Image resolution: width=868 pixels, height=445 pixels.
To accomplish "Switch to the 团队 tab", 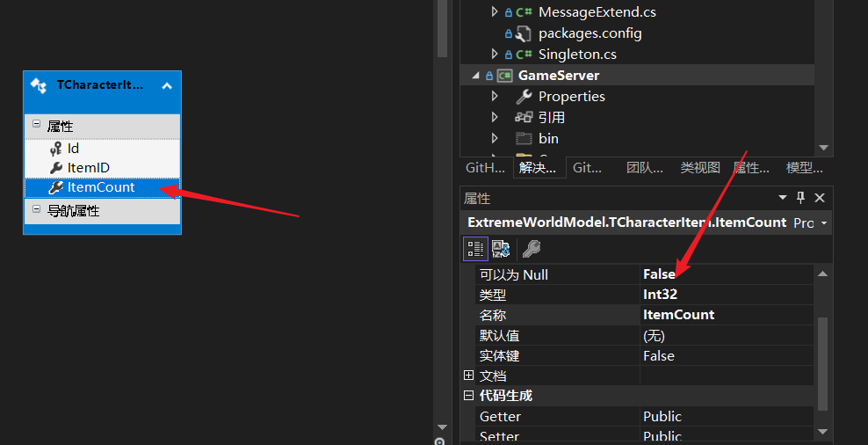I will (644, 168).
